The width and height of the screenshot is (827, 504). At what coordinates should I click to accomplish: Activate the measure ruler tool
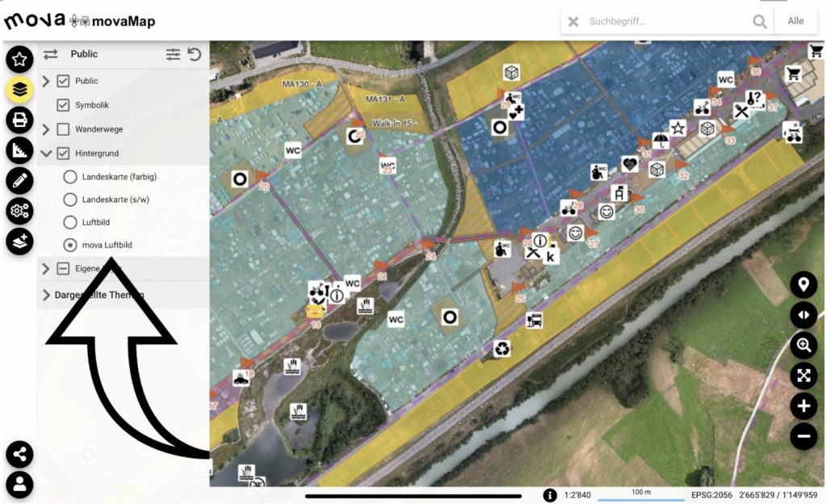(19, 151)
